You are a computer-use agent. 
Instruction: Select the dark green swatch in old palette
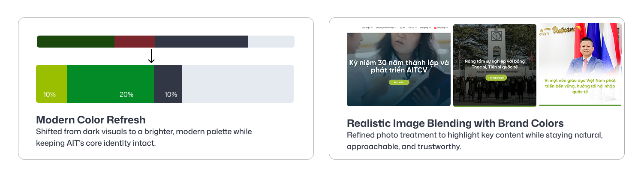pos(76,42)
